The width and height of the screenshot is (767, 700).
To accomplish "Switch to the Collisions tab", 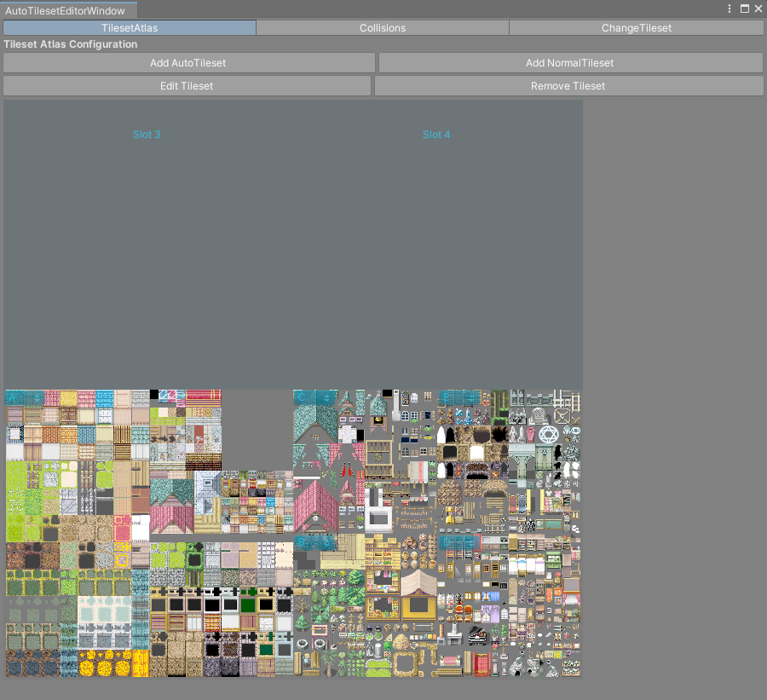I will pos(383,28).
